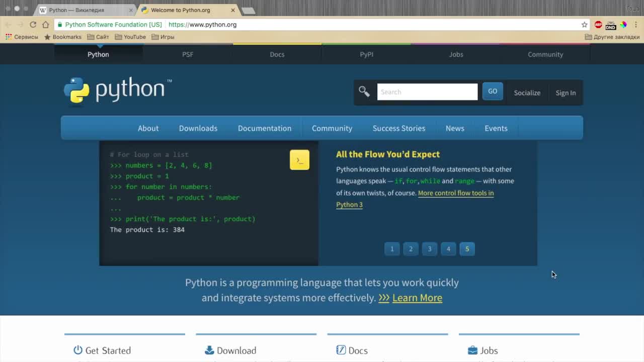Viewport: 644px width, 362px height.
Task: Select the PSF top navigation tab
Action: coord(188,54)
